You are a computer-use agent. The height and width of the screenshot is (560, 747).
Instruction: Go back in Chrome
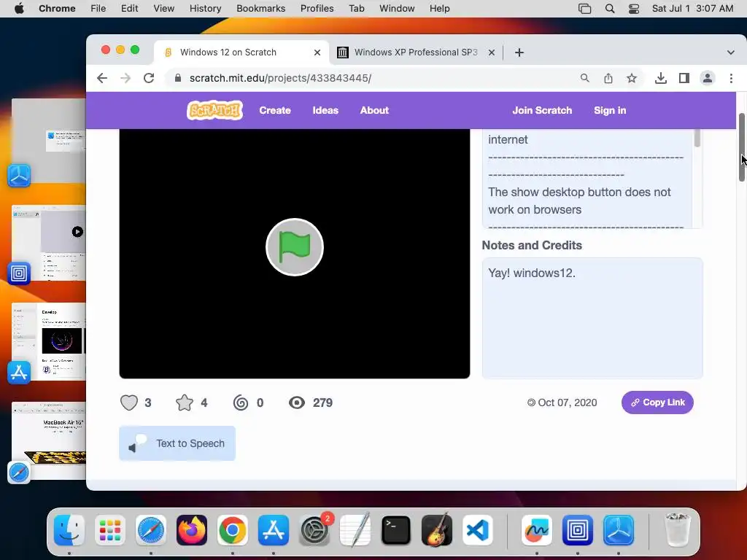(x=102, y=78)
